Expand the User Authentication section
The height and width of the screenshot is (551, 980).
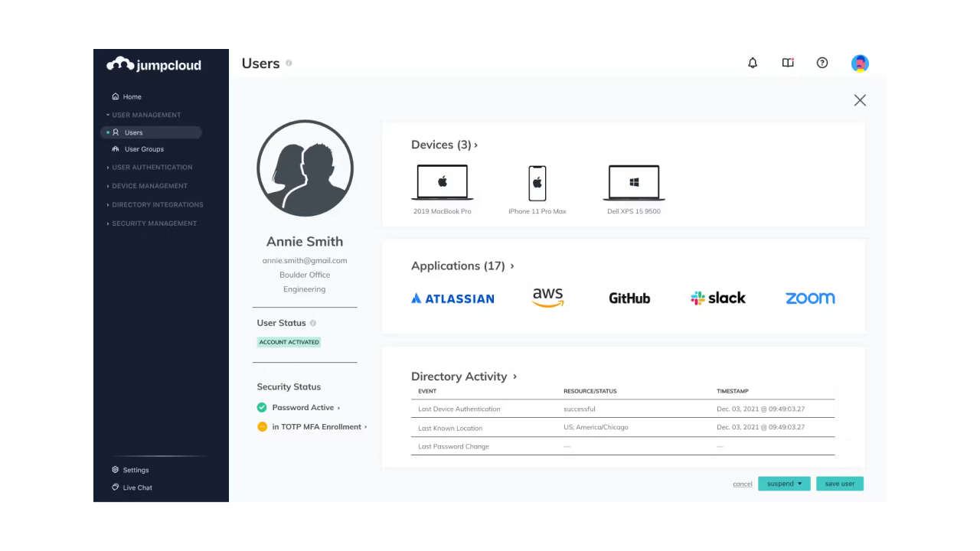click(149, 168)
